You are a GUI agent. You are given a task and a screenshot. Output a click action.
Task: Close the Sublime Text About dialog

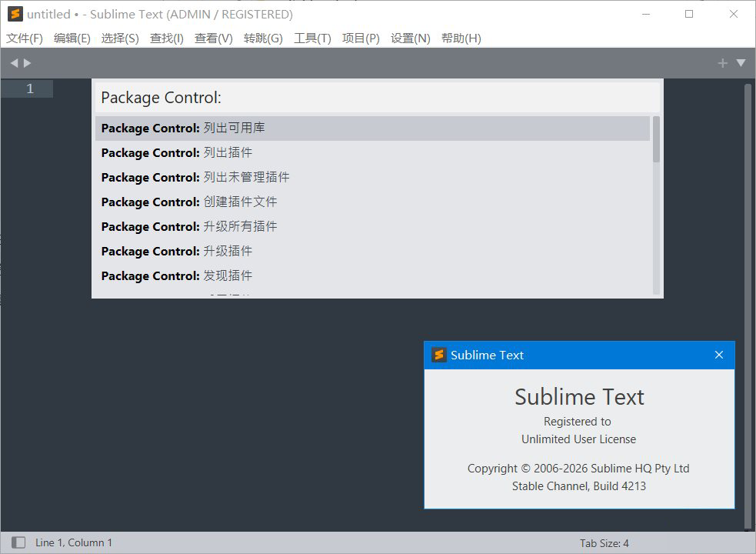point(719,355)
